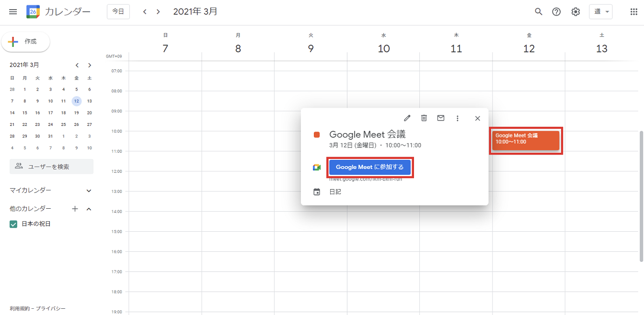This screenshot has height=315, width=644.
Task: Join the meeting via Google Meet に参加する
Action: (370, 167)
